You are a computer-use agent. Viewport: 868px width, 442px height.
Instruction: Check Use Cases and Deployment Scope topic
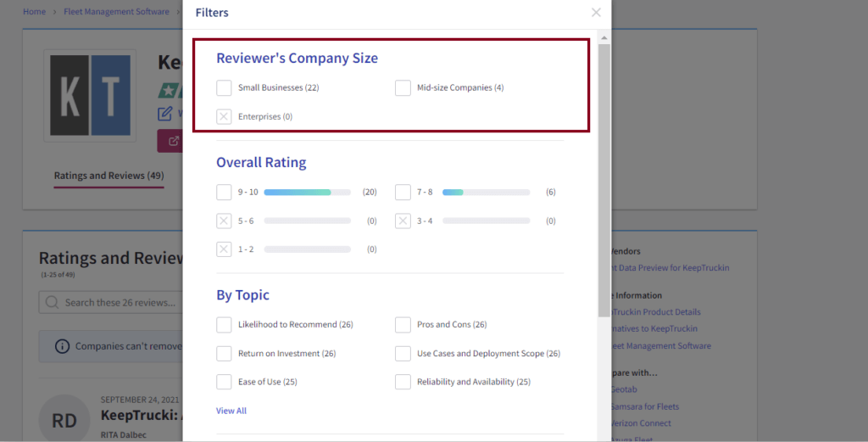click(403, 354)
